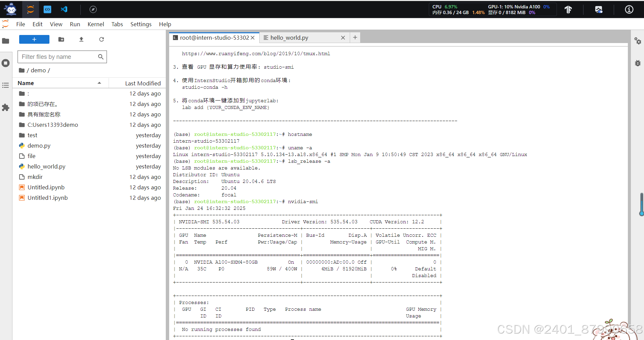Select the folder 的项已存在。

(89, 104)
